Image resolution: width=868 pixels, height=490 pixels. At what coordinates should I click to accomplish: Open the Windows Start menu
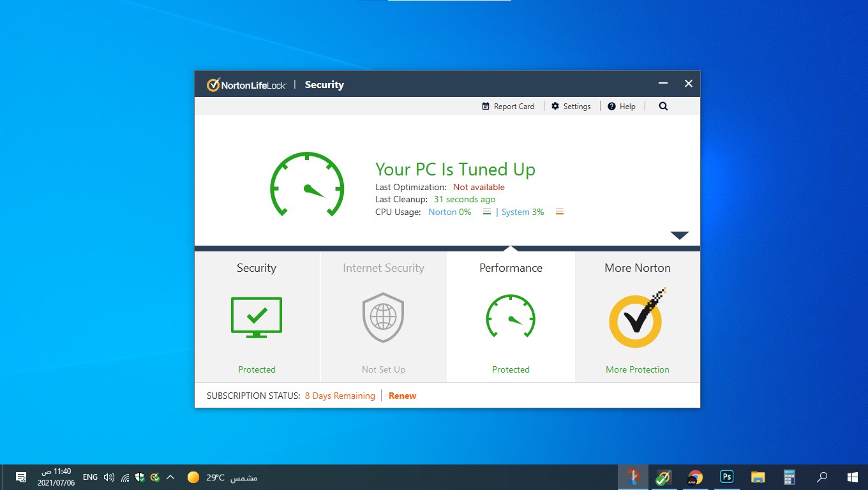(852, 477)
